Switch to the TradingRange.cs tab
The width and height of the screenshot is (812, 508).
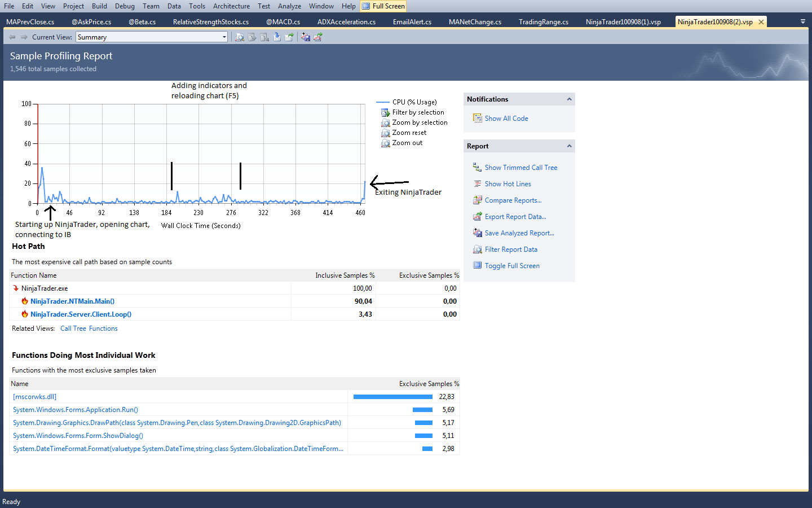pos(544,22)
